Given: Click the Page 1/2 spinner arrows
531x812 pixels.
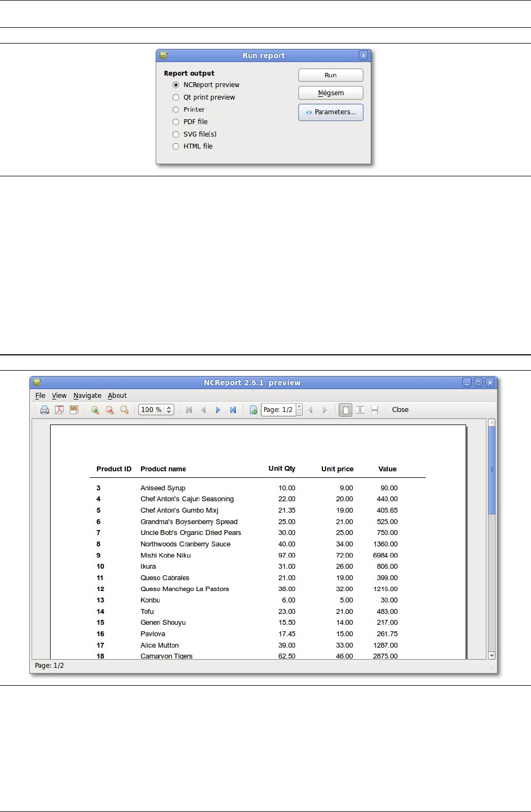Looking at the screenshot, I should point(299,410).
